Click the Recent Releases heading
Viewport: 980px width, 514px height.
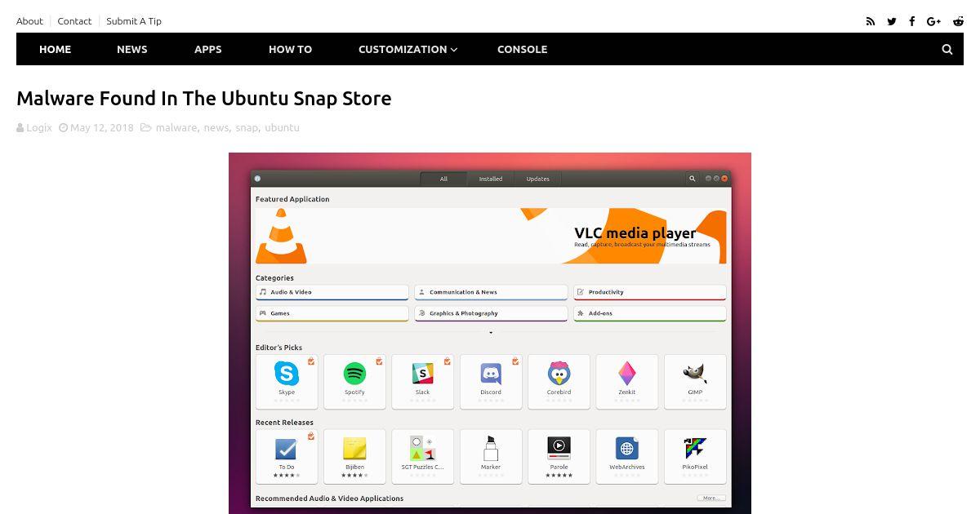284,423
